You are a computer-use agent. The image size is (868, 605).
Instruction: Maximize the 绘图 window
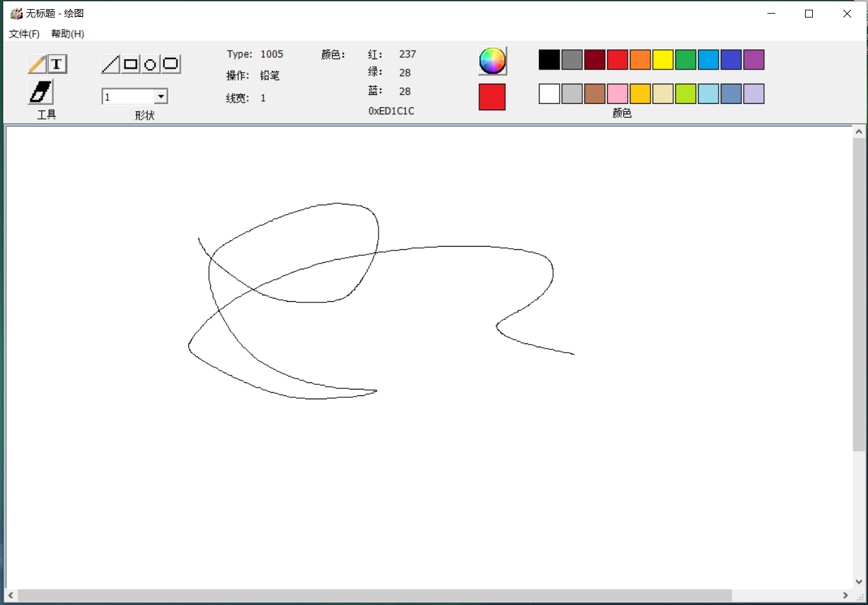pyautogui.click(x=809, y=13)
